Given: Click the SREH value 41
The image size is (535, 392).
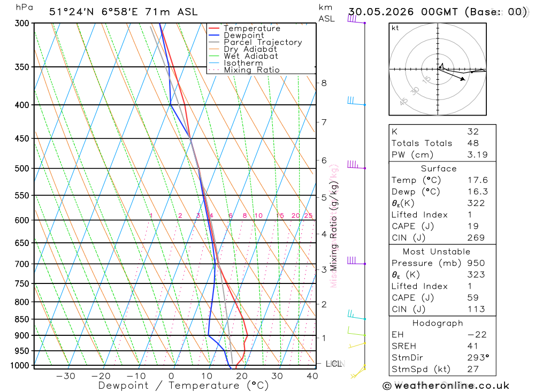Looking at the screenshot, I should [473, 347].
